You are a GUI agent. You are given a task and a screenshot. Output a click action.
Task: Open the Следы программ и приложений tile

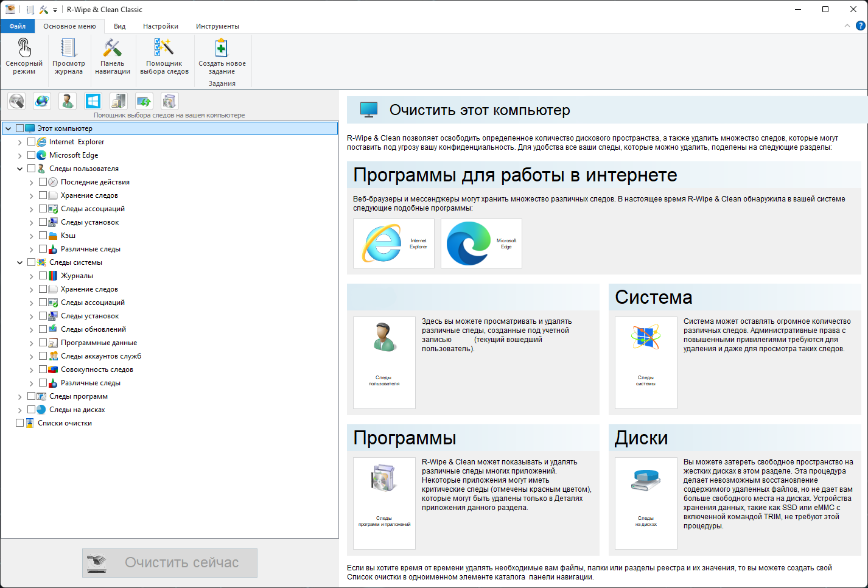(x=384, y=503)
